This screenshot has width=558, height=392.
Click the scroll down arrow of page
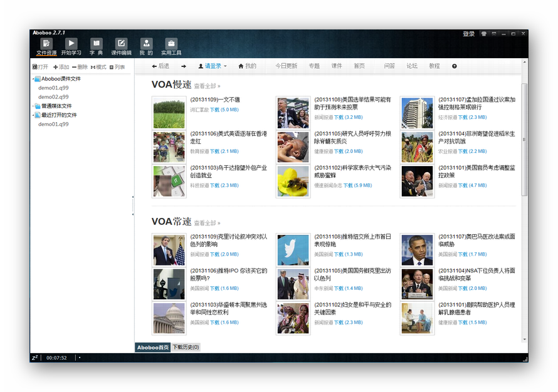click(525, 339)
